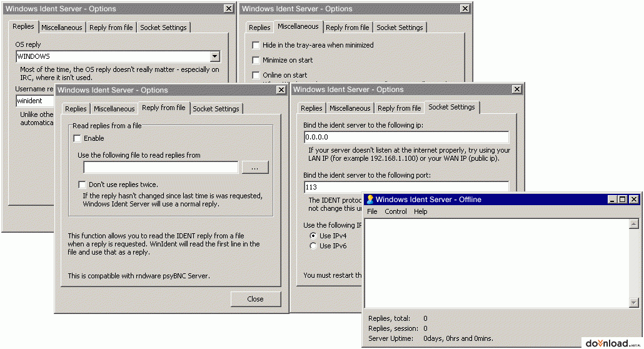Open Socket Settings tab in front-left window
The image size is (644, 349).
[216, 109]
